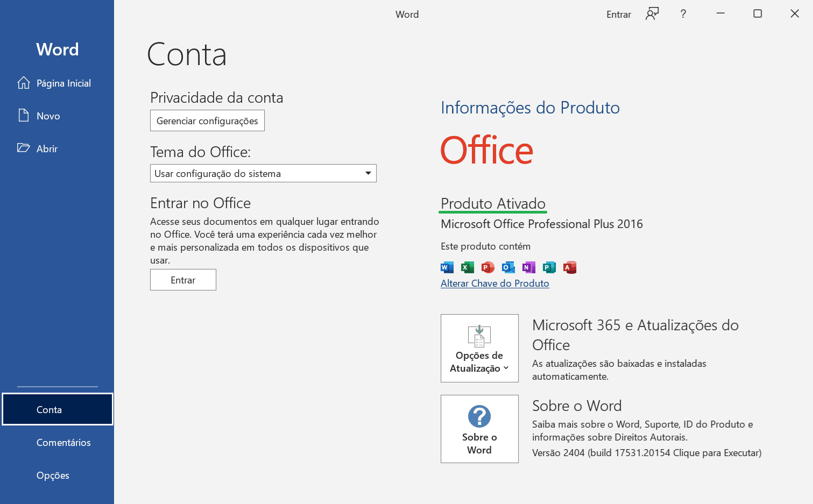Select the Outlook icon in the product row
Image resolution: width=813 pixels, height=504 pixels.
coord(508,267)
